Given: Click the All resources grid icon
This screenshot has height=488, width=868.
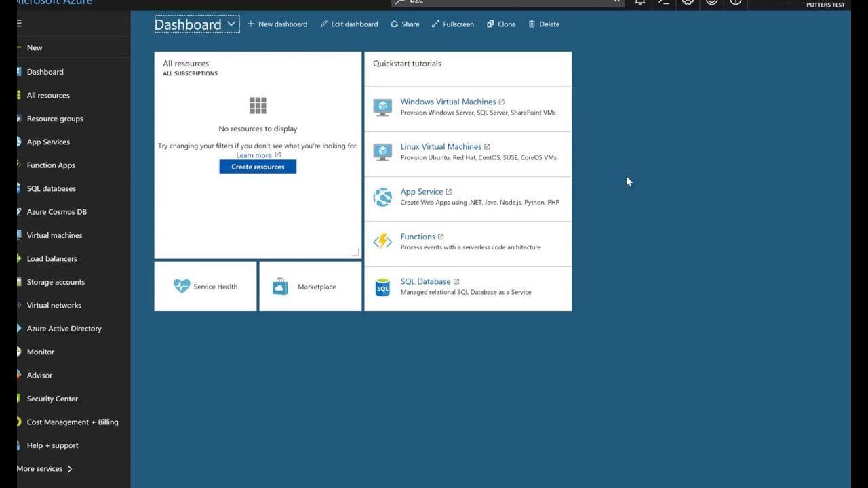Looking at the screenshot, I should pos(258,105).
